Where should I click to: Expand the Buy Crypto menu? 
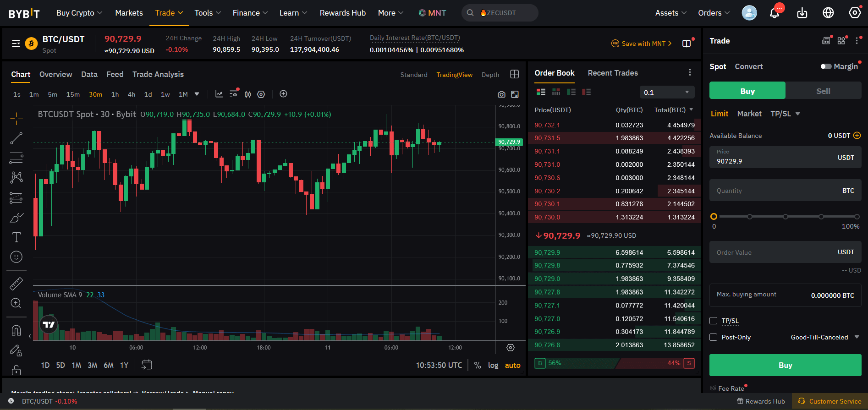[79, 13]
